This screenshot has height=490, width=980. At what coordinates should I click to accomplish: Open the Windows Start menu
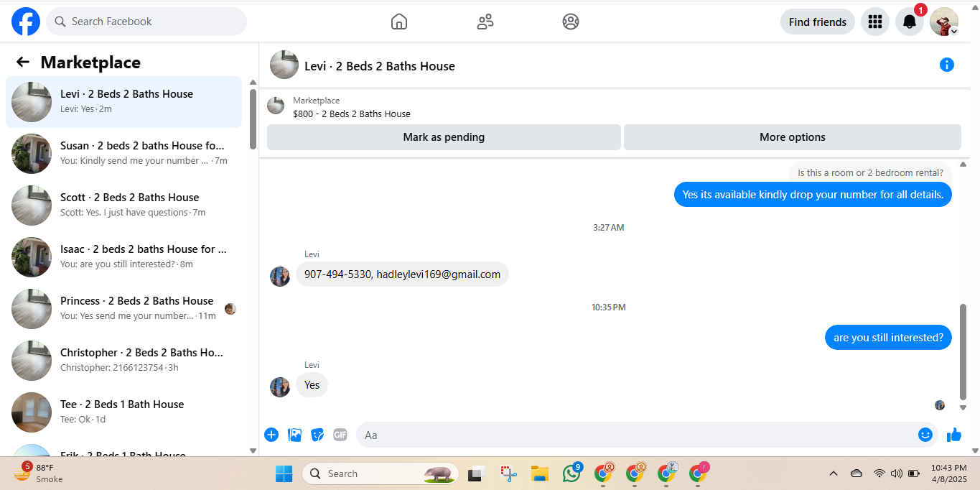coord(284,473)
